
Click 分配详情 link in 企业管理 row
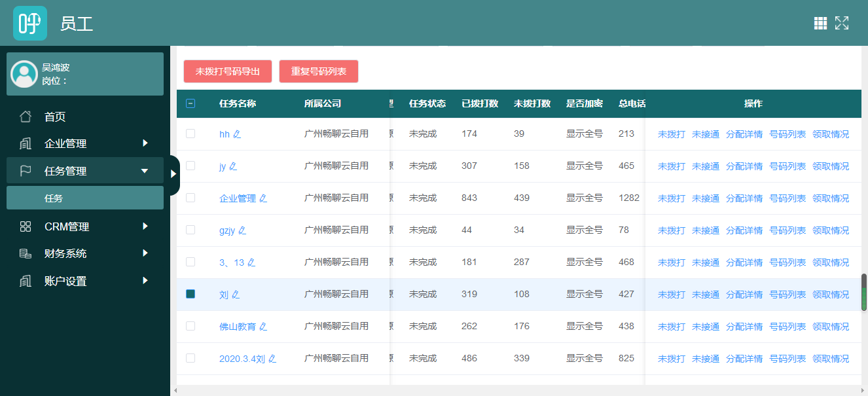(x=744, y=198)
